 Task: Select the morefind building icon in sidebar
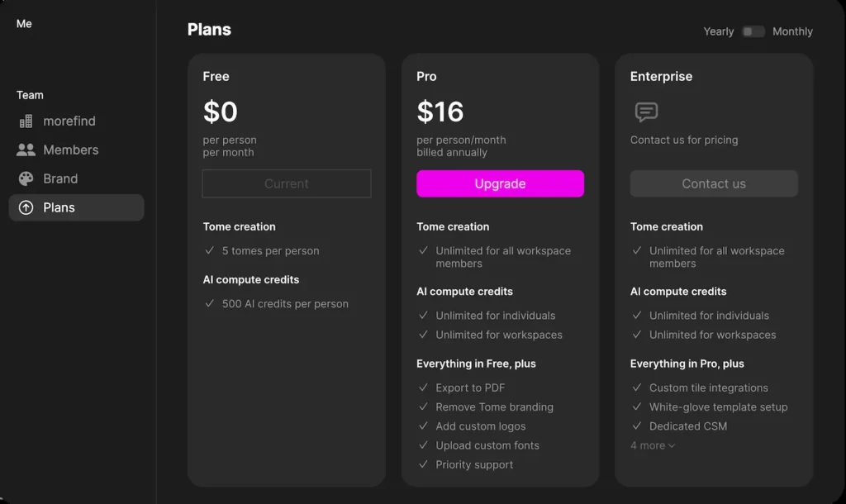tap(27, 121)
